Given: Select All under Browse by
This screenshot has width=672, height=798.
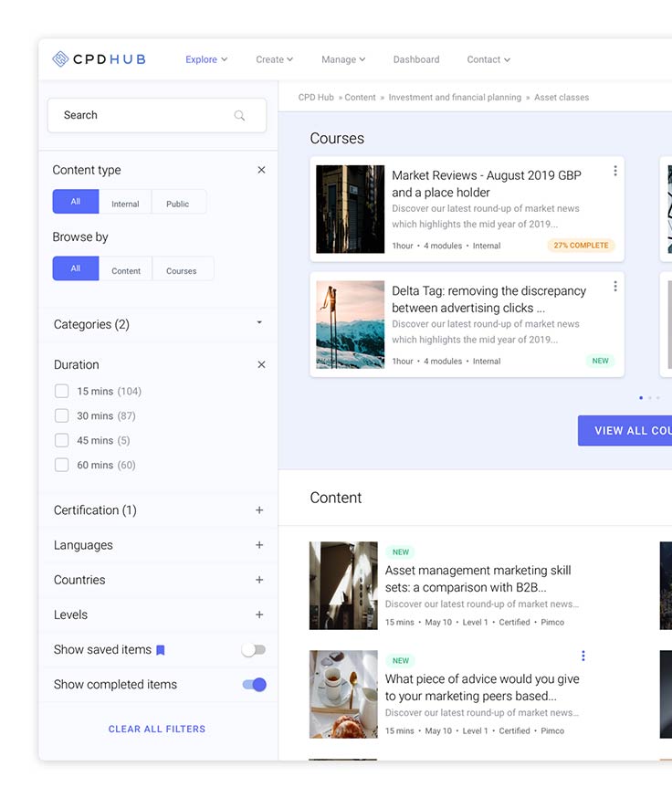Looking at the screenshot, I should click(76, 268).
